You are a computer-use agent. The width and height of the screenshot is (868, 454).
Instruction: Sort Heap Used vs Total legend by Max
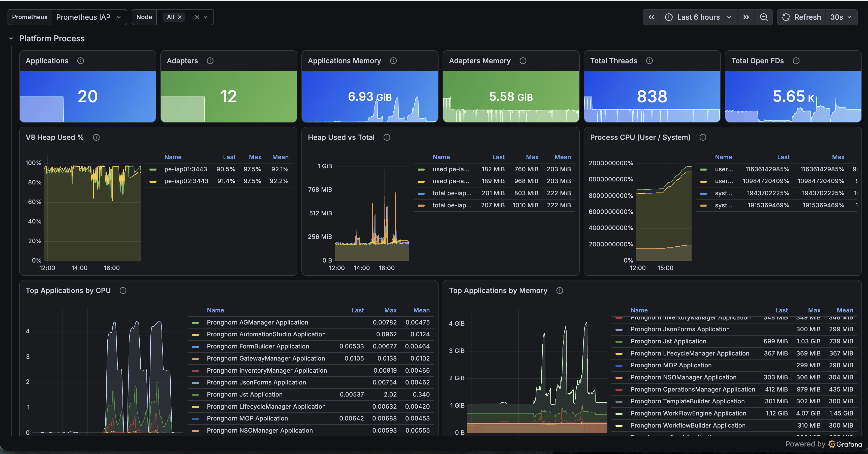click(x=532, y=157)
